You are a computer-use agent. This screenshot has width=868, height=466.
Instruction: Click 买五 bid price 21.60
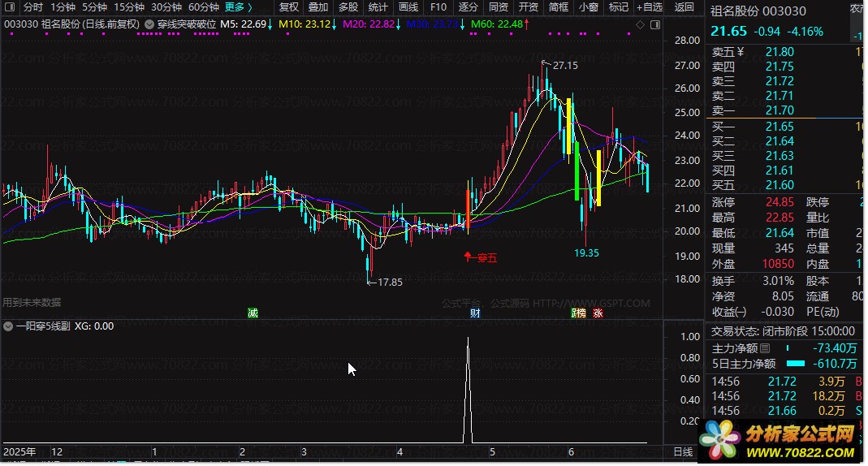(x=779, y=185)
